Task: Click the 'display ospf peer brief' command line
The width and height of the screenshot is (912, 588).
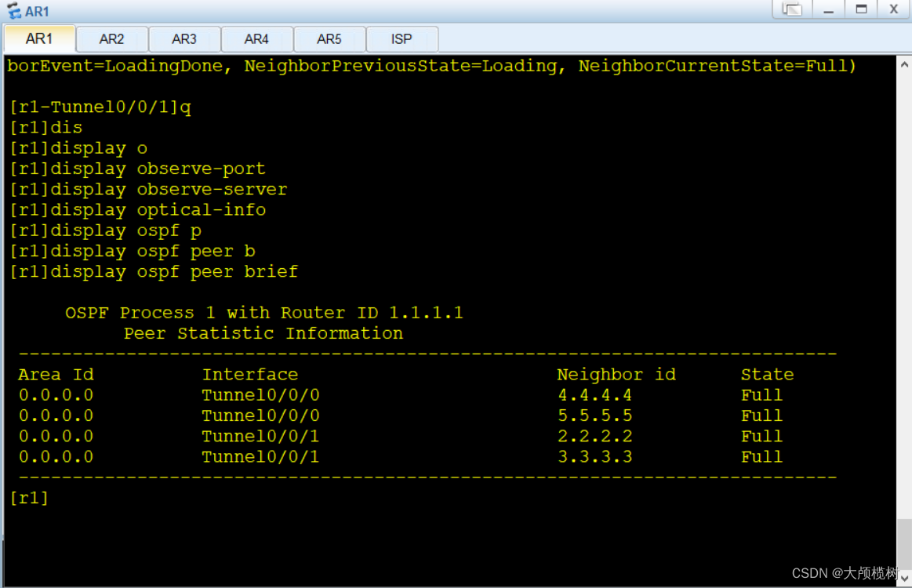Action: coord(154,271)
